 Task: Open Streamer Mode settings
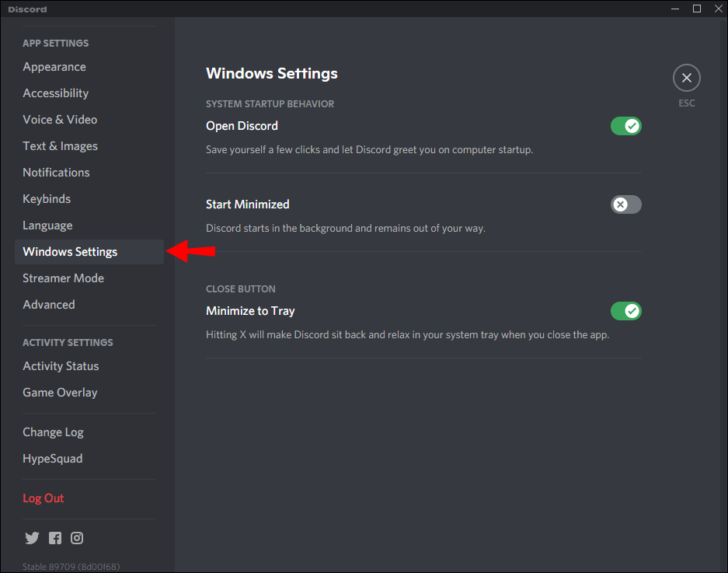(x=63, y=278)
